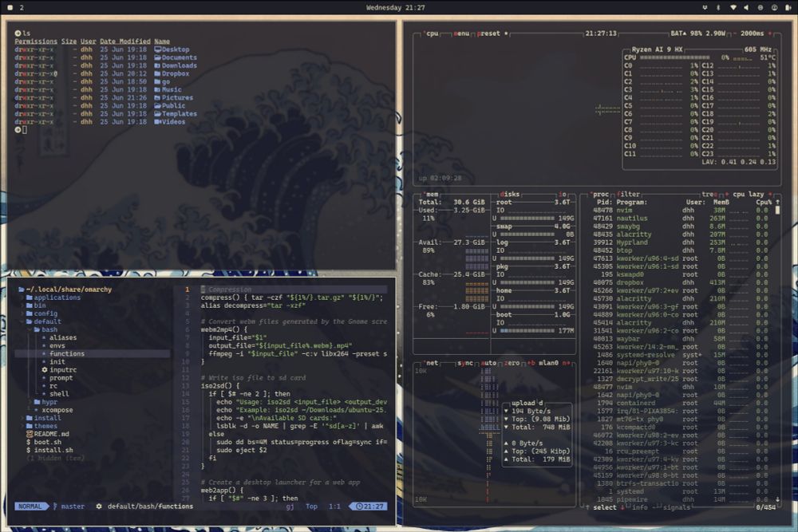Toggle tree view in btop proc box

click(x=709, y=195)
